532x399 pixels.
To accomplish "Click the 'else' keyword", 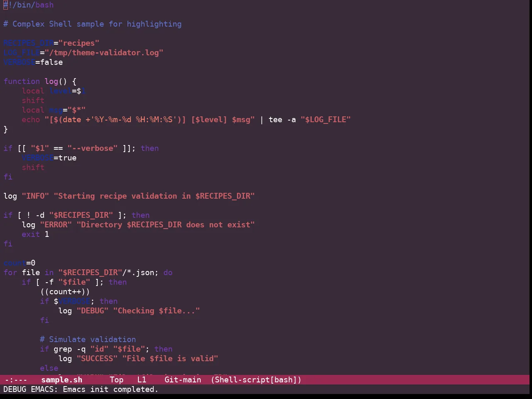I will coord(49,368).
